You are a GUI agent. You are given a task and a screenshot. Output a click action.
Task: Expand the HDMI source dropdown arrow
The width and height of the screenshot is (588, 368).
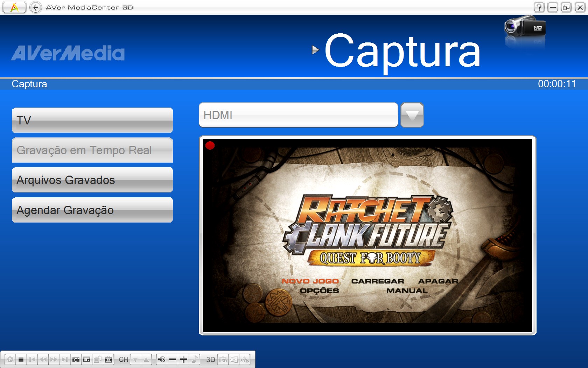pyautogui.click(x=412, y=115)
